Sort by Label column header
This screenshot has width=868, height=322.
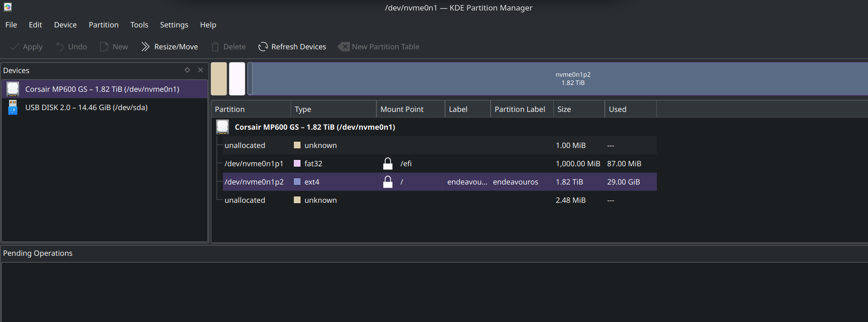pos(468,109)
